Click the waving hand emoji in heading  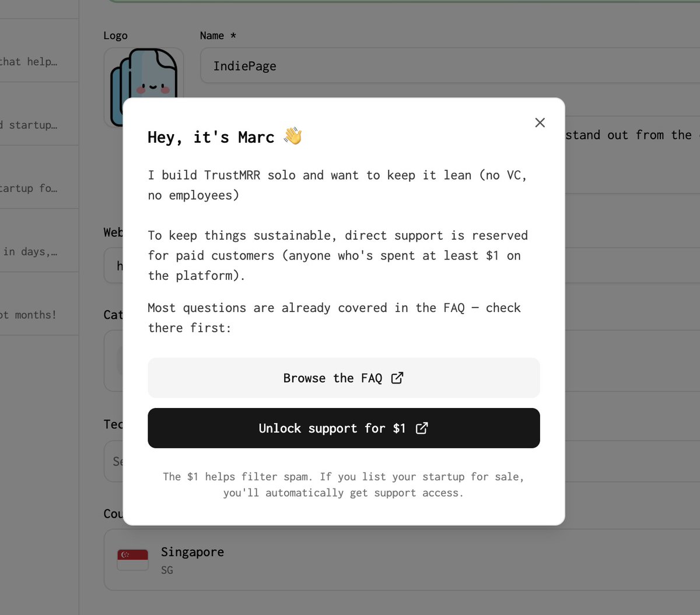293,136
